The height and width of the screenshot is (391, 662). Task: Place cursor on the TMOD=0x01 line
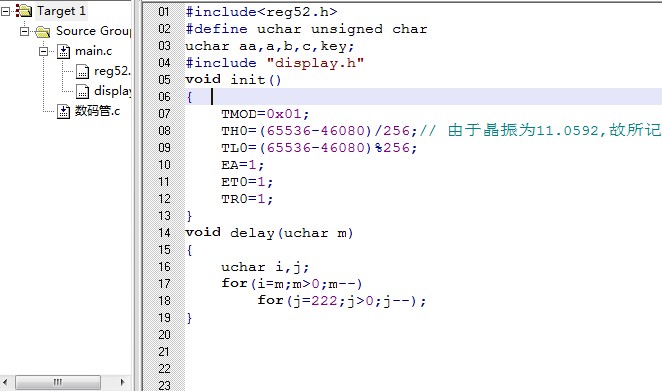265,114
